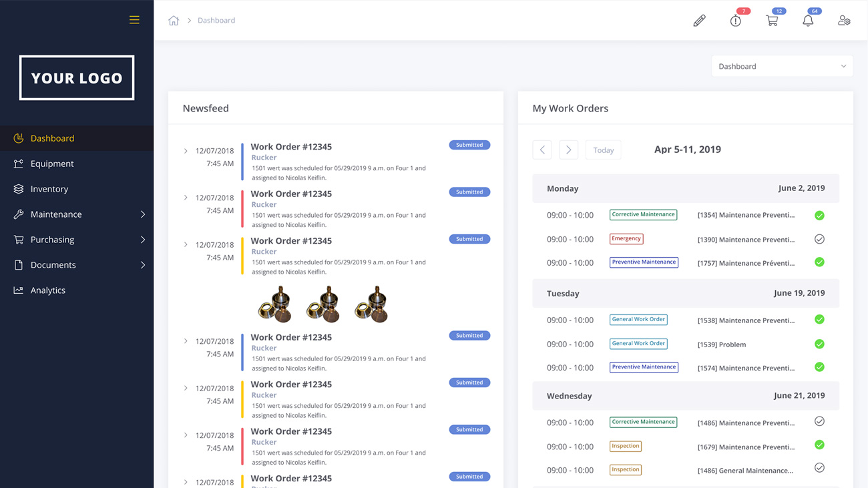This screenshot has width=868, height=488.
Task: Open Documents in the sidebar menu
Action: tap(53, 265)
